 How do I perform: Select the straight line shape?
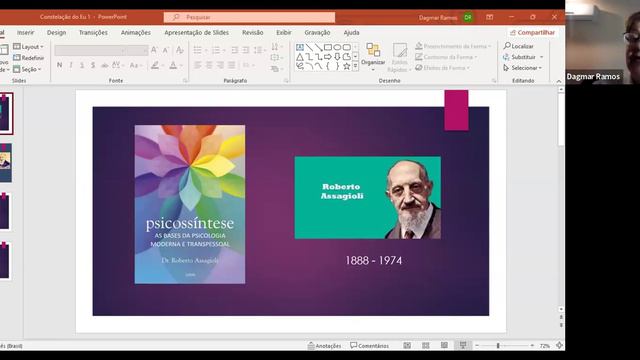pyautogui.click(x=309, y=47)
